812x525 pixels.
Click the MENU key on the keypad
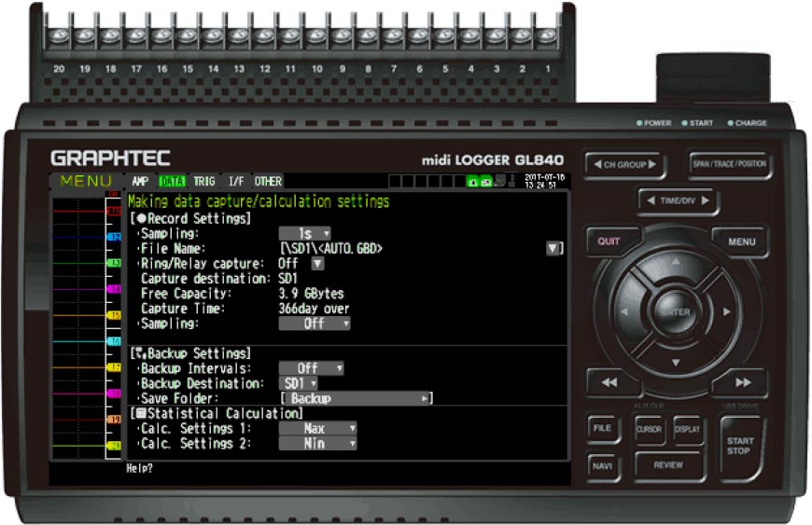[x=742, y=242]
